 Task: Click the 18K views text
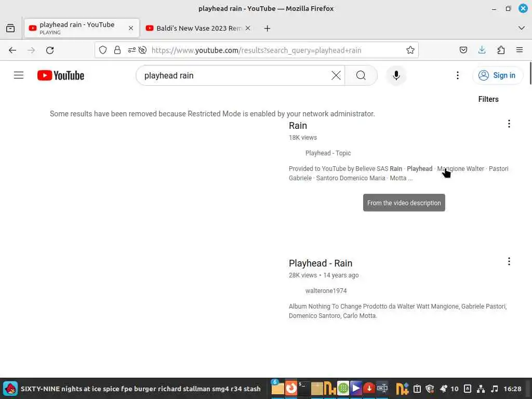click(x=303, y=137)
